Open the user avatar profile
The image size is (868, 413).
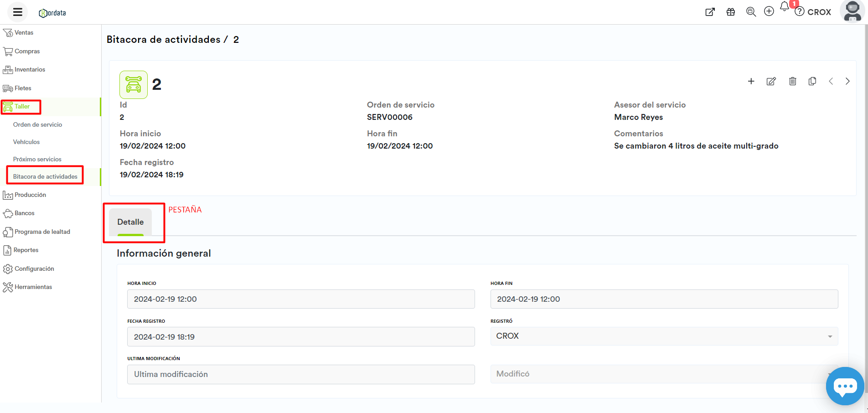[852, 11]
